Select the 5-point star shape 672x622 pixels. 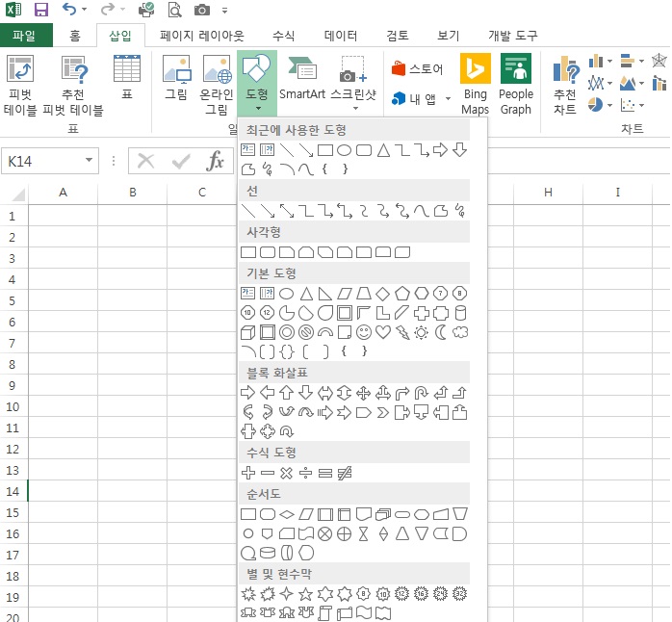[305, 594]
